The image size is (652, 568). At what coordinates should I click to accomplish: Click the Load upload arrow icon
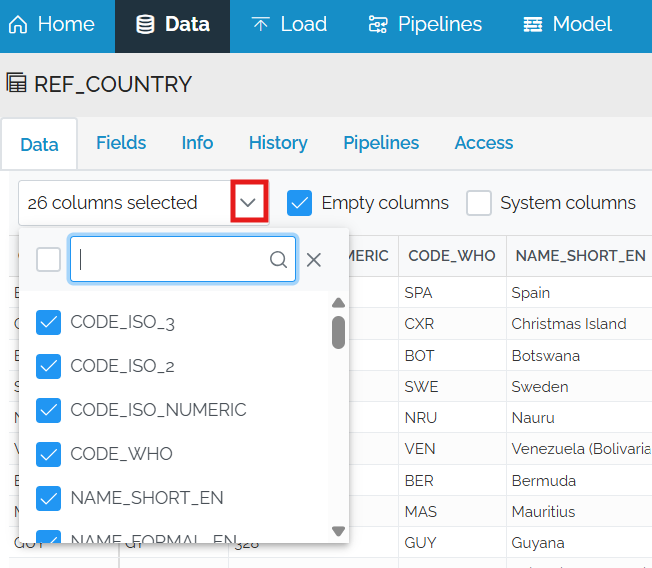261,25
